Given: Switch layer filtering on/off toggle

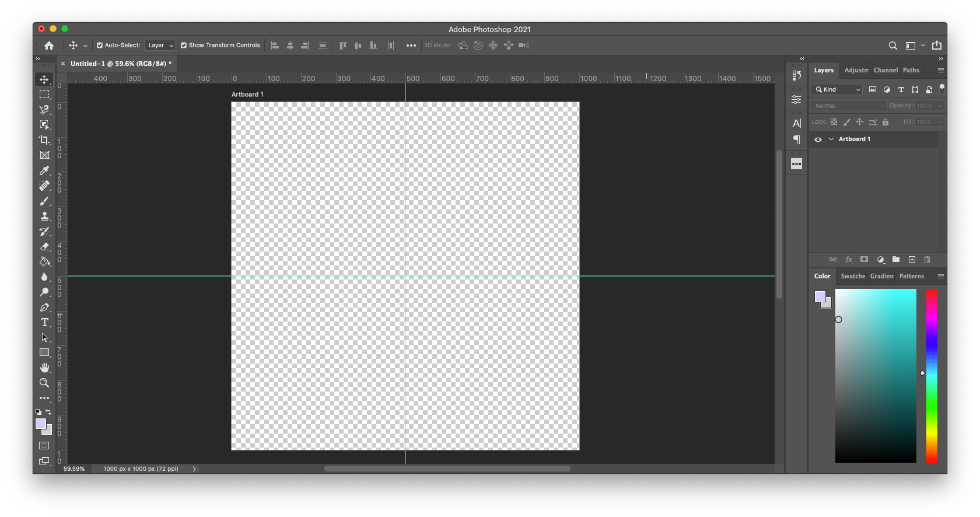Looking at the screenshot, I should point(942,89).
